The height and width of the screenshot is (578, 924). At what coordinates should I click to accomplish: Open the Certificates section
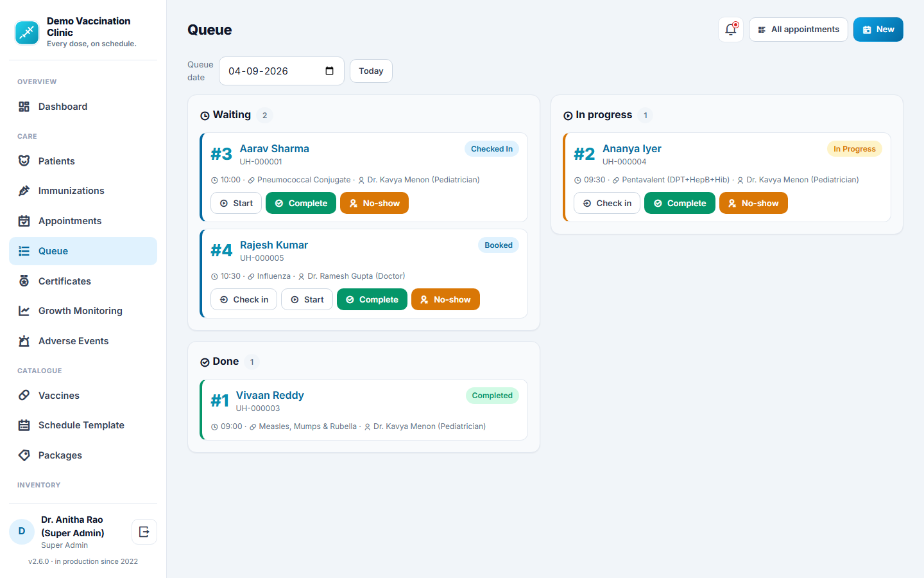pos(83,281)
